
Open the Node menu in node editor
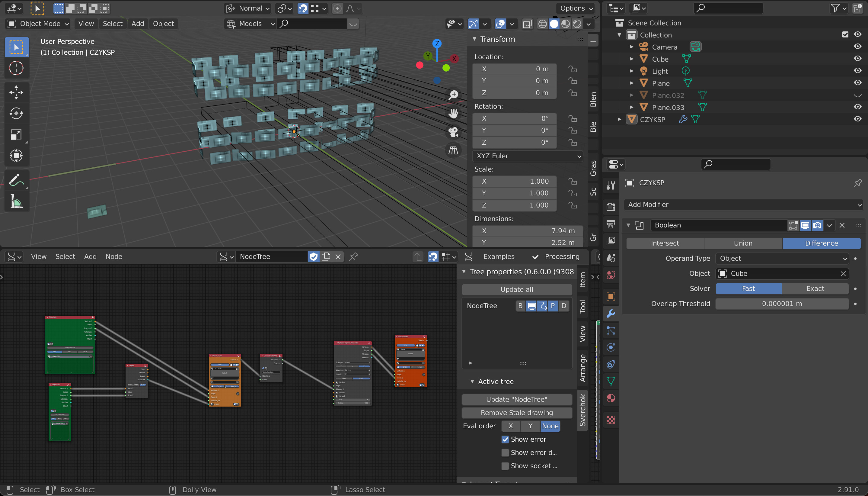point(114,256)
